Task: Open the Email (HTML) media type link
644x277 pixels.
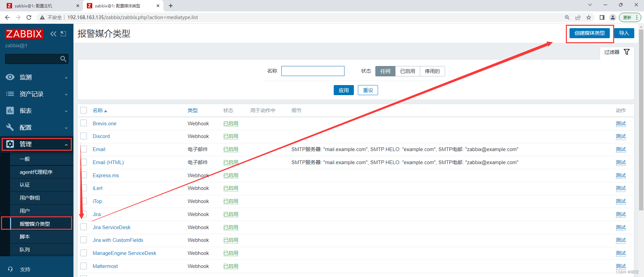Action: [108, 162]
